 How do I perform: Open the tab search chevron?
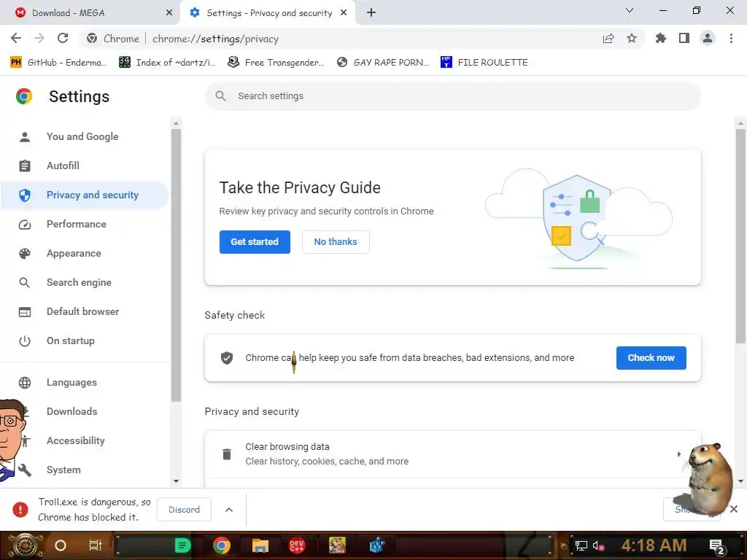(630, 10)
